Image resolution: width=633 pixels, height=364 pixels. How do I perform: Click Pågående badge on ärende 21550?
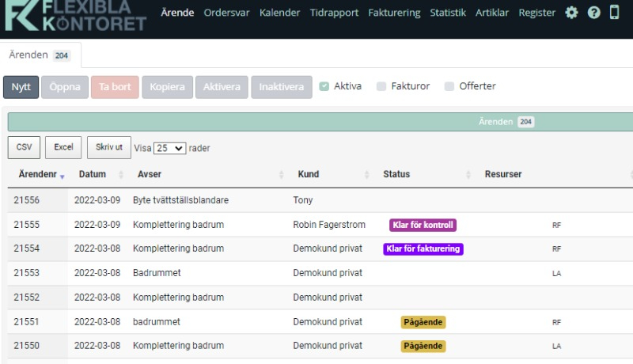[x=423, y=347]
